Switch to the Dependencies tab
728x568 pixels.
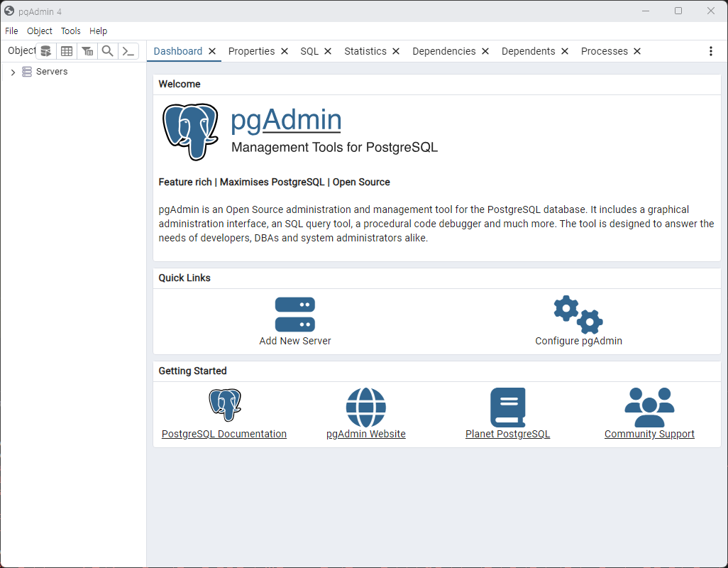444,51
